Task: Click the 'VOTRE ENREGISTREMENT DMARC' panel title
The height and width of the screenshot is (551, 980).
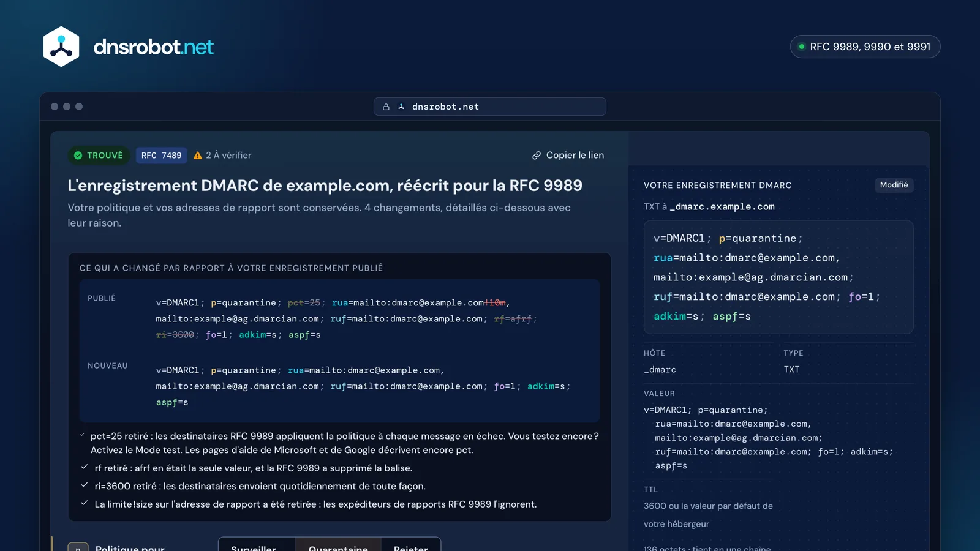Action: click(x=717, y=185)
